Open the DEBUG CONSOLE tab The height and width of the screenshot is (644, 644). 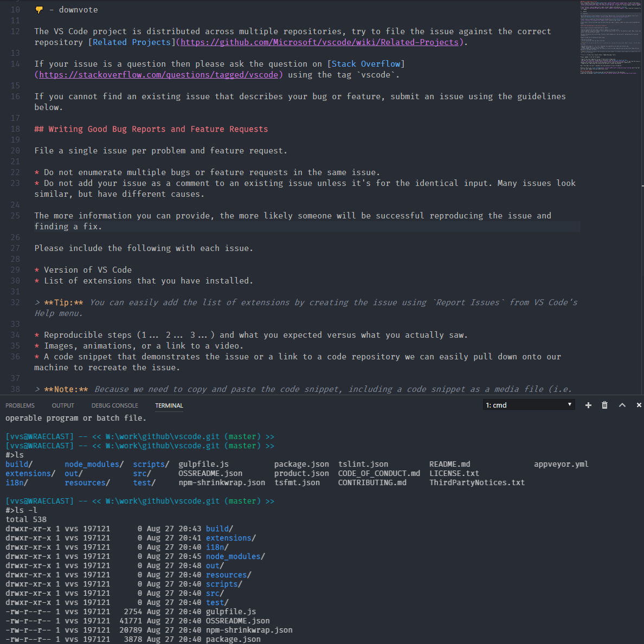[114, 405]
